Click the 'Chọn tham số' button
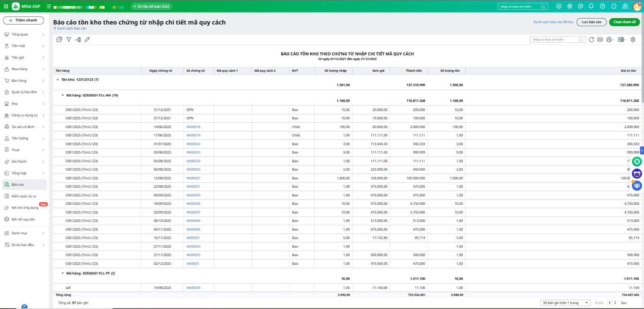This screenshot has height=309, width=644. coord(624,22)
